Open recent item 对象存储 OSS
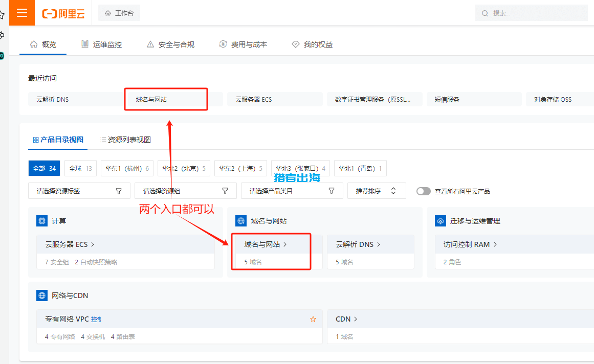Viewport: 594px width, 364px height. (560, 99)
